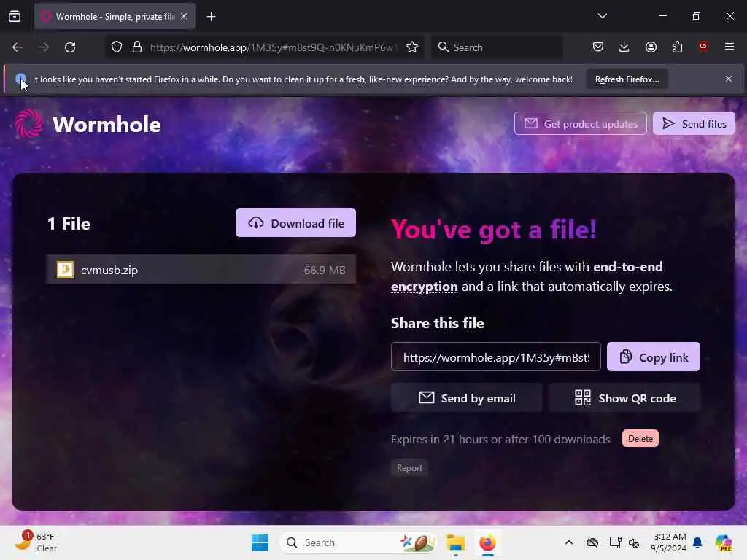The width and height of the screenshot is (747, 560).
Task: Click Wormhole title text
Action: point(107,124)
